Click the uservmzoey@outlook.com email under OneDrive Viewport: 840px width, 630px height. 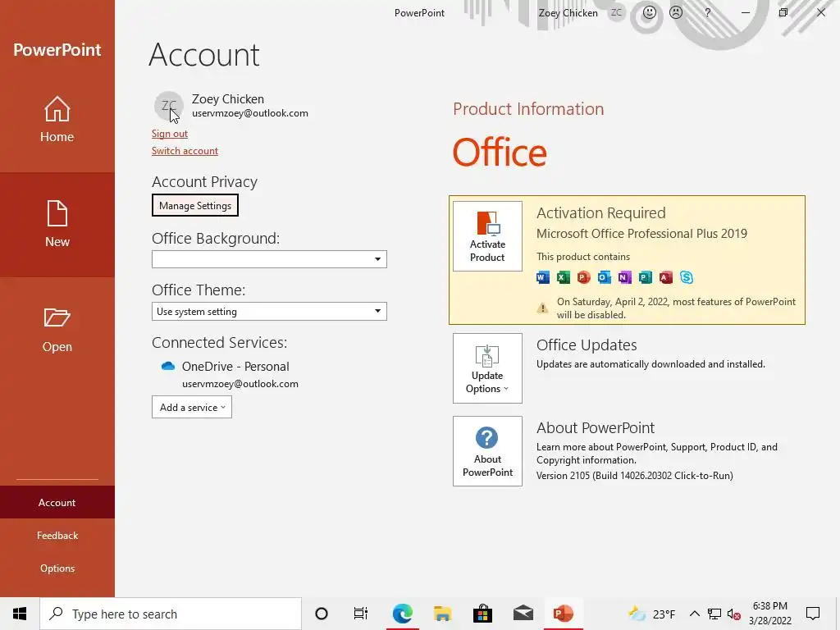[x=240, y=384]
